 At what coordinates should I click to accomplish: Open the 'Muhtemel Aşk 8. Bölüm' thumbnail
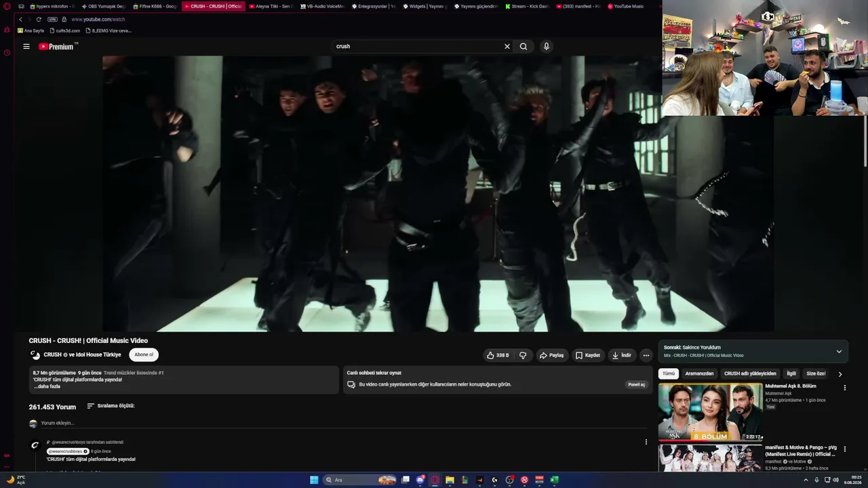click(710, 413)
